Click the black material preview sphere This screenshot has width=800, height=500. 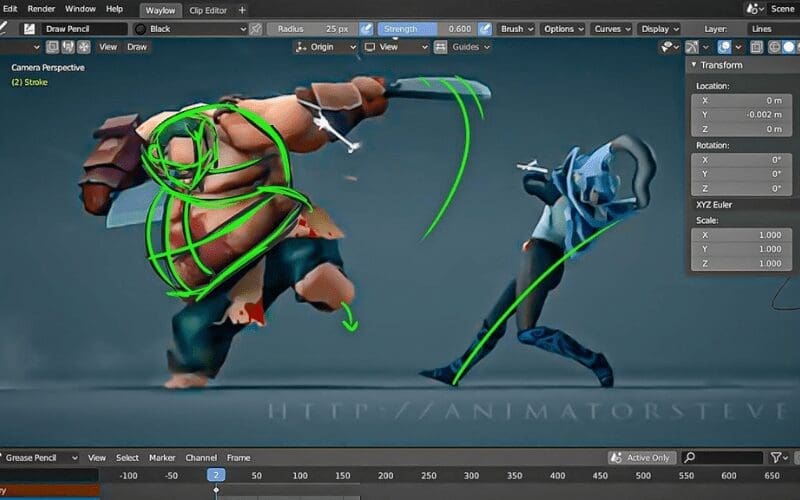(x=141, y=29)
